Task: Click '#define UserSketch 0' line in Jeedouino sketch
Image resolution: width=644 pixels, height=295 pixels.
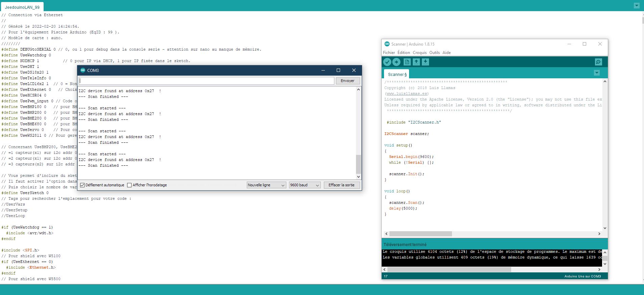Action: (x=25, y=193)
